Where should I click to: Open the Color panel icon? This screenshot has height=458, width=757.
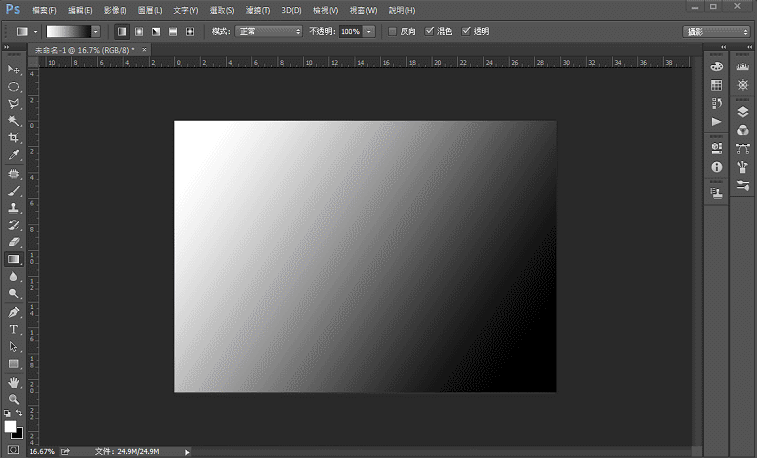[716, 67]
